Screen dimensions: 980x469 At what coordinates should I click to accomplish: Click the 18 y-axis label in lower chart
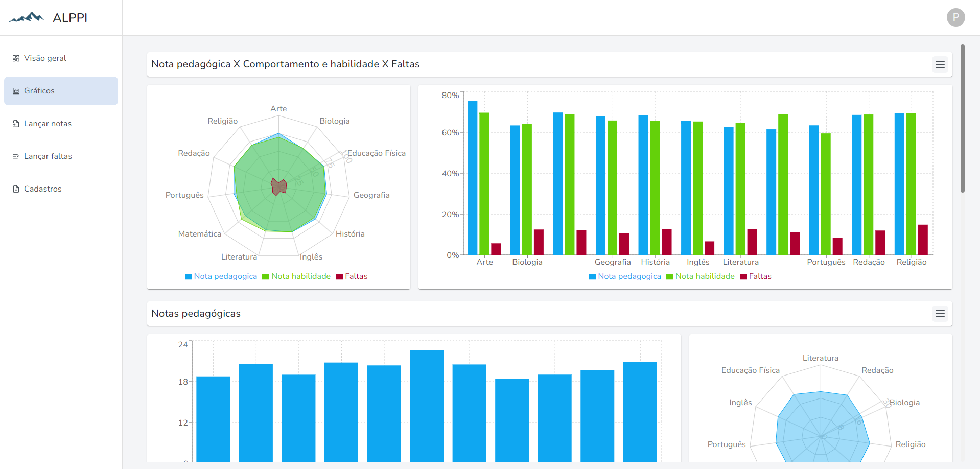click(183, 382)
